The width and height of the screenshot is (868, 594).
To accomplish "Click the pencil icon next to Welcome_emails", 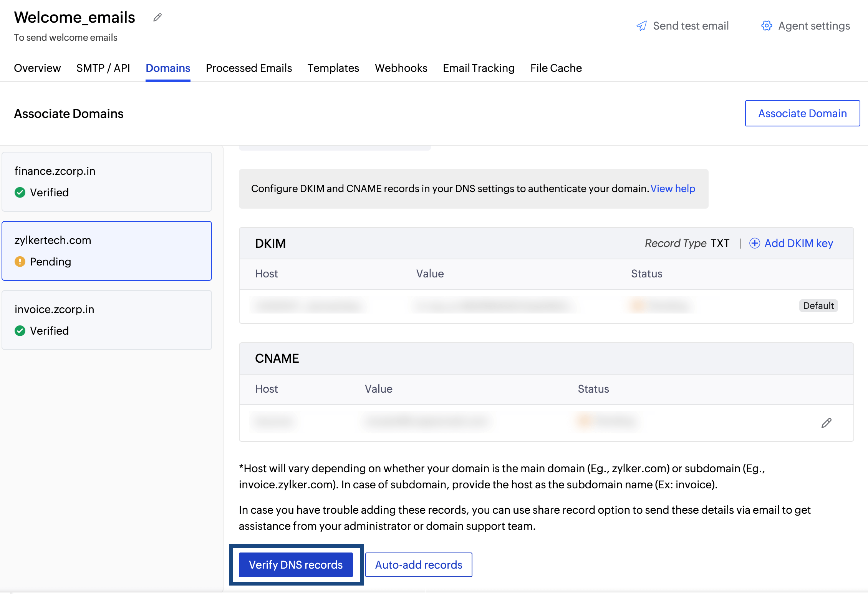I will 157,17.
